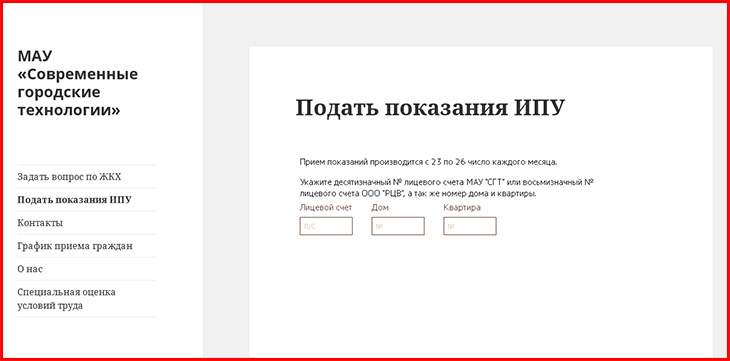Screen dimensions: 730x361
Task: Open the МАУ «Современные городские технологии» site title
Action: [78, 83]
